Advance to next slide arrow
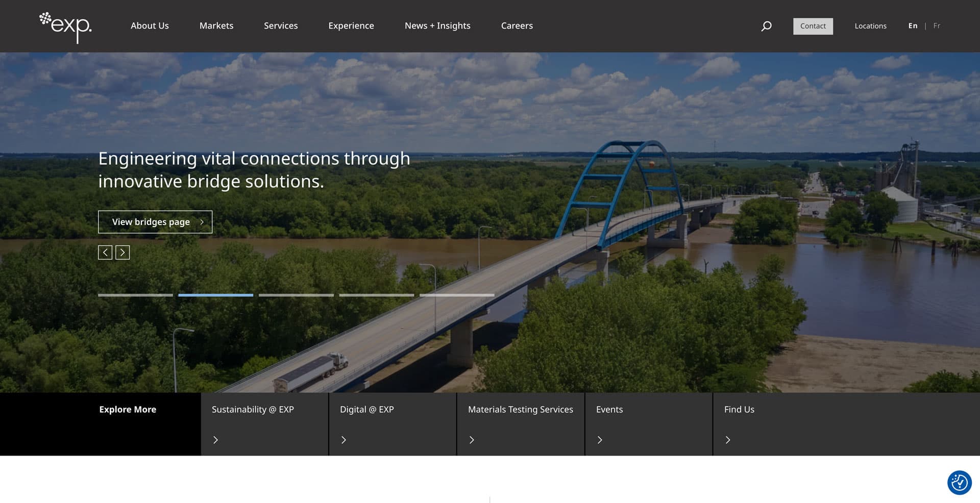Image resolution: width=980 pixels, height=503 pixels. (x=122, y=253)
